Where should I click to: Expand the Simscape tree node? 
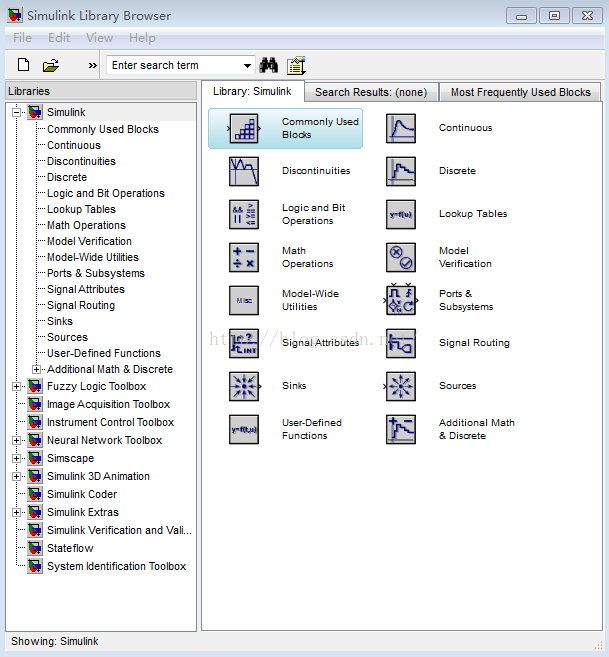(16, 458)
